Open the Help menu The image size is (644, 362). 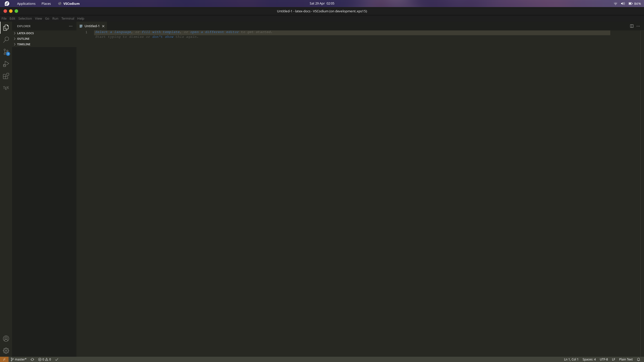(x=80, y=18)
